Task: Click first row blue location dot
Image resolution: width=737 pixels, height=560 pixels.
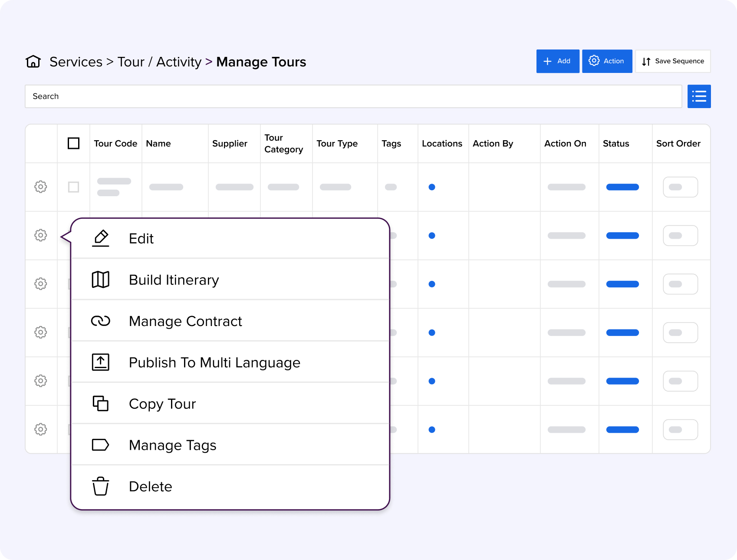Action: pos(432,187)
